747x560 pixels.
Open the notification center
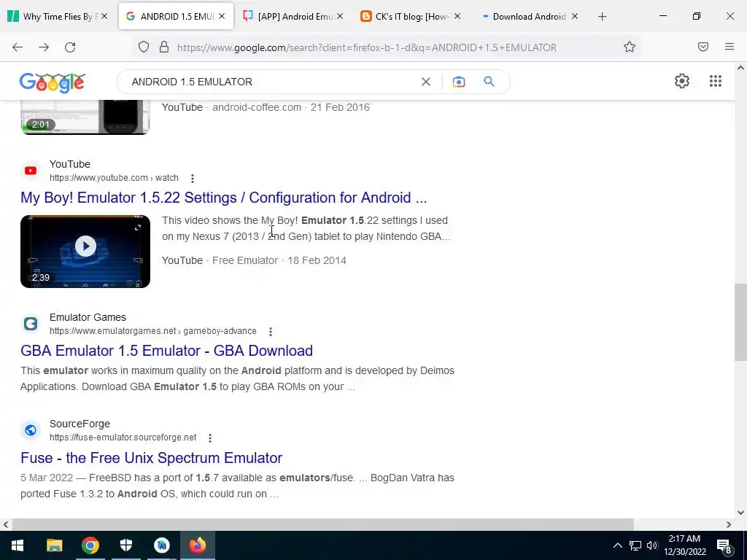(724, 545)
